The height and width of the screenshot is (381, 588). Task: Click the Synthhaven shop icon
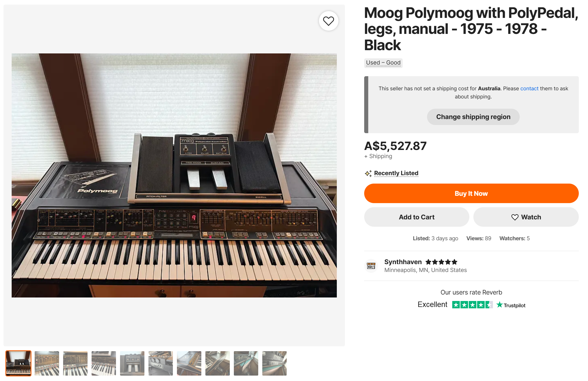click(x=371, y=266)
